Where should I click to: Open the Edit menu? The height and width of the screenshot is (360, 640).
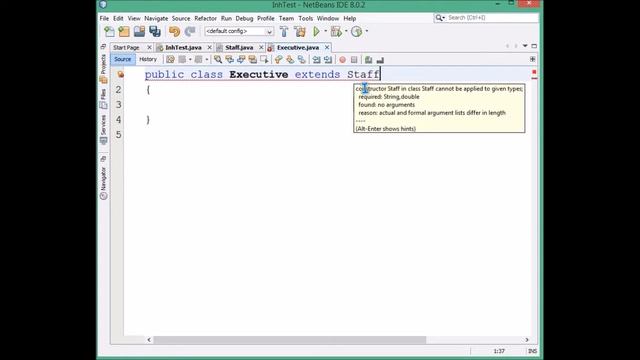(x=118, y=18)
